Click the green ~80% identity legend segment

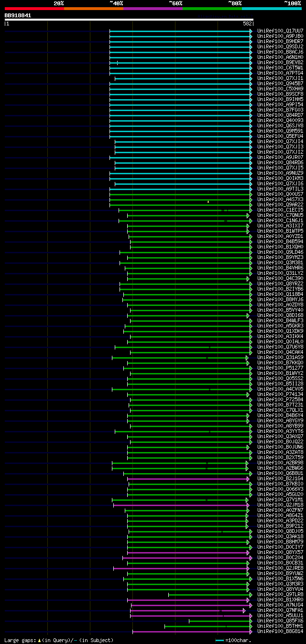pos(212,9)
